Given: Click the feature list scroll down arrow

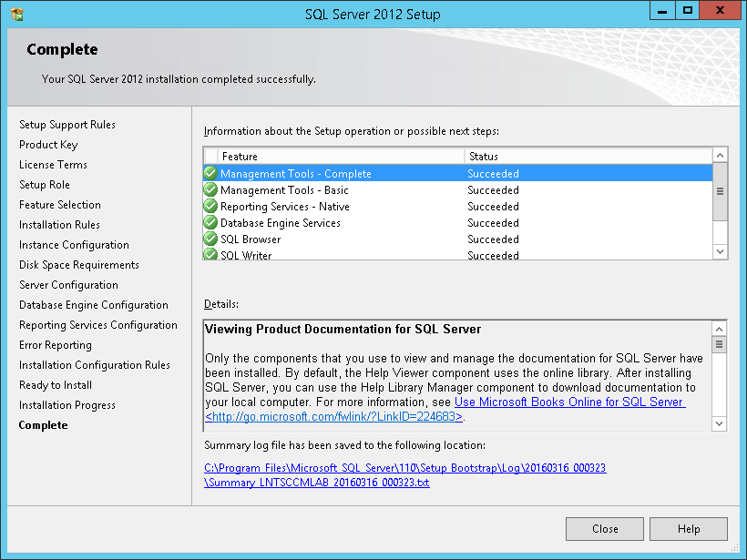Looking at the screenshot, I should 720,251.
